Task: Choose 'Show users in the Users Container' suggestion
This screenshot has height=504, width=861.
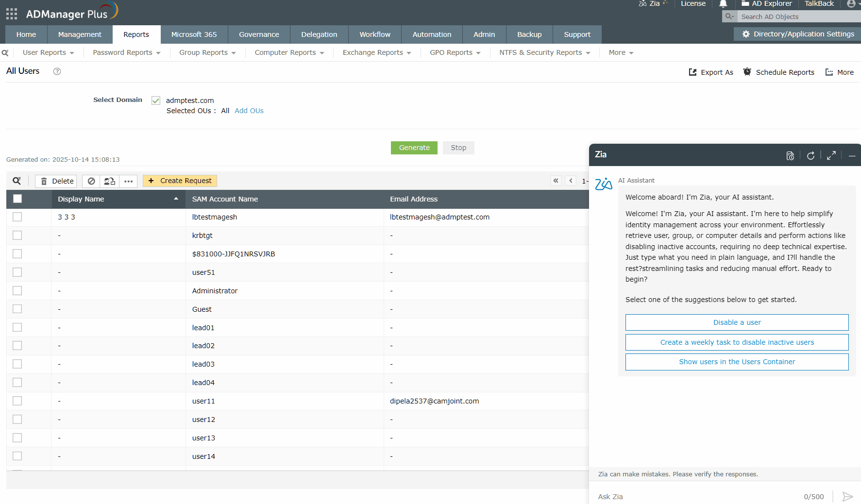Action: [737, 362]
